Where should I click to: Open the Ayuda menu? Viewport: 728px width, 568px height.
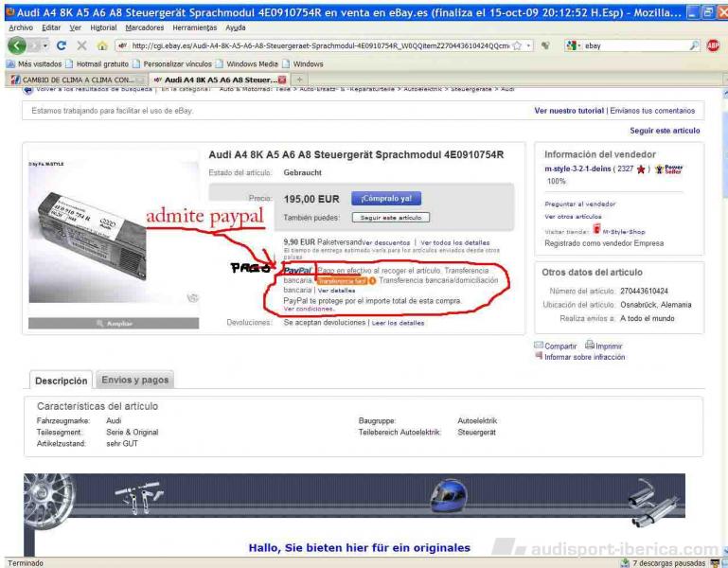tap(236, 27)
